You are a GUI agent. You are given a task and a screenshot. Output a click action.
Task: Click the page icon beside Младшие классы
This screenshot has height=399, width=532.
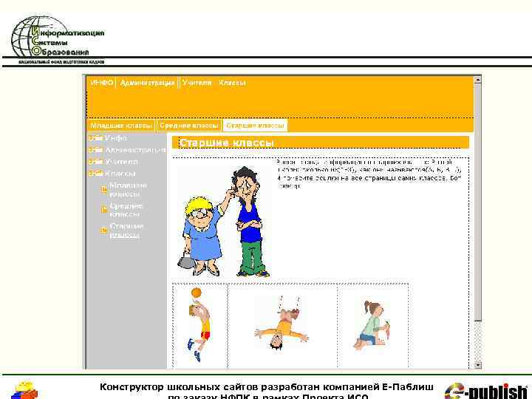[x=104, y=189]
